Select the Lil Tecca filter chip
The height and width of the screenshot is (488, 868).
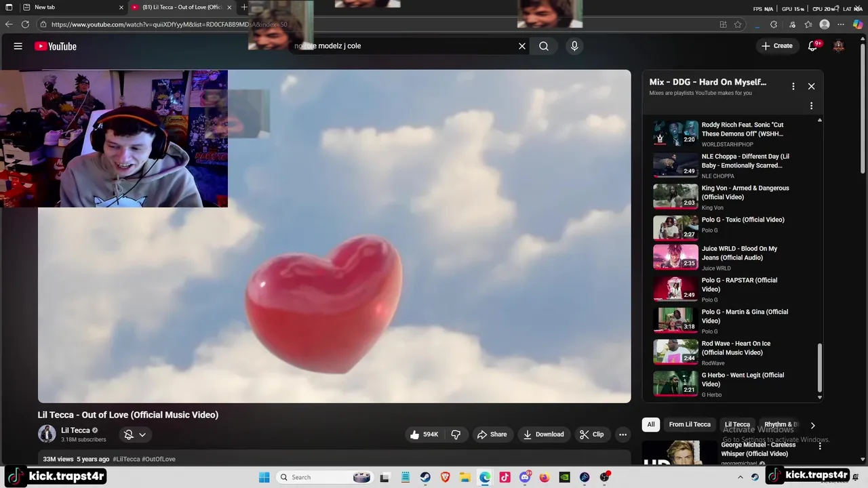[737, 424]
